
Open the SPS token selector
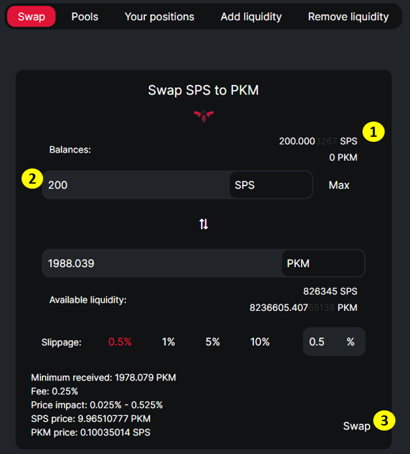click(x=271, y=185)
